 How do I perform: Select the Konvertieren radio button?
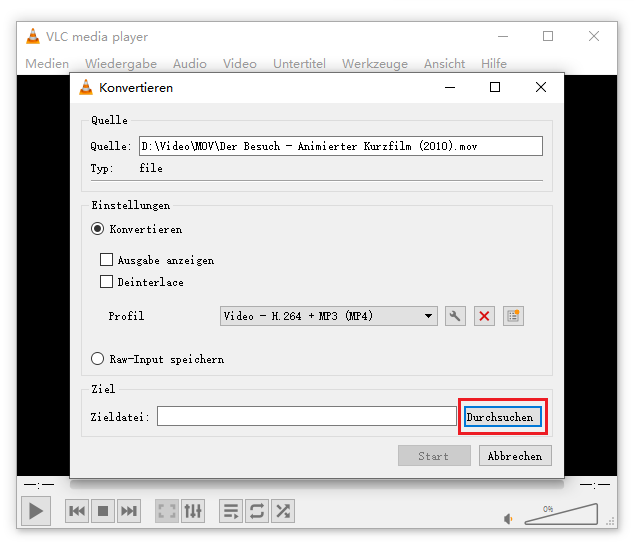pyautogui.click(x=97, y=229)
